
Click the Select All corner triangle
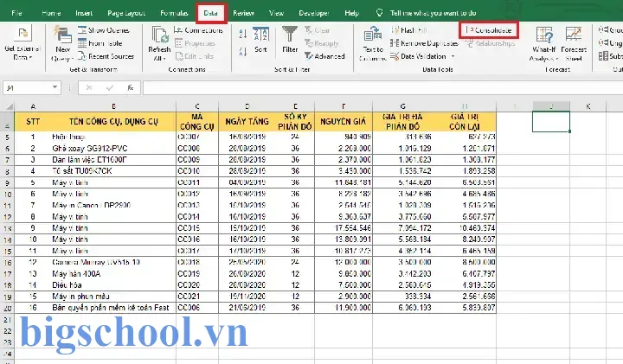point(9,106)
